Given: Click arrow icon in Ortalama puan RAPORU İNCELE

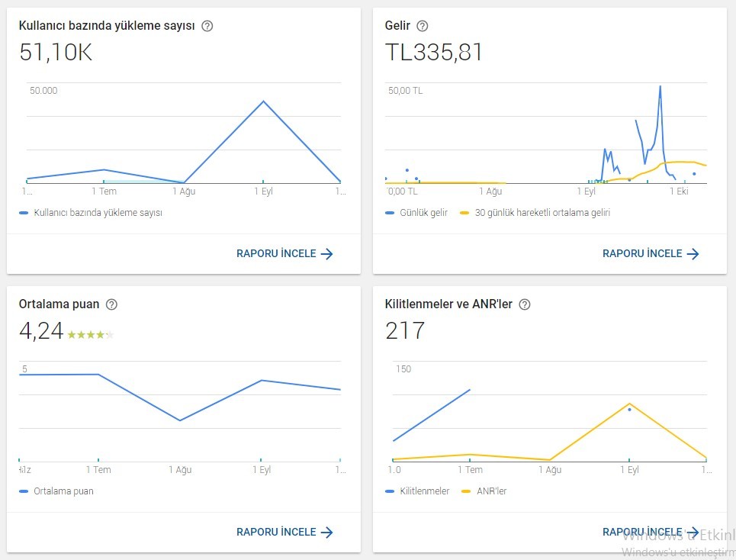Looking at the screenshot, I should [x=326, y=533].
